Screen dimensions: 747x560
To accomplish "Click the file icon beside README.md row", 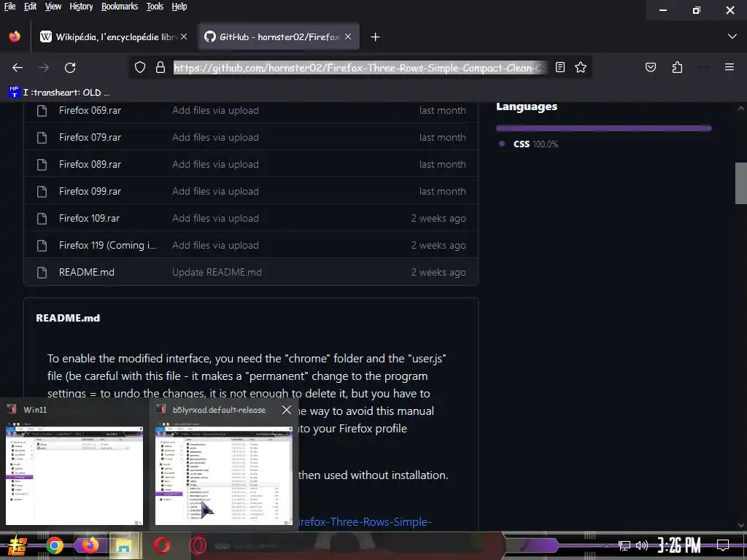I will pyautogui.click(x=42, y=273).
